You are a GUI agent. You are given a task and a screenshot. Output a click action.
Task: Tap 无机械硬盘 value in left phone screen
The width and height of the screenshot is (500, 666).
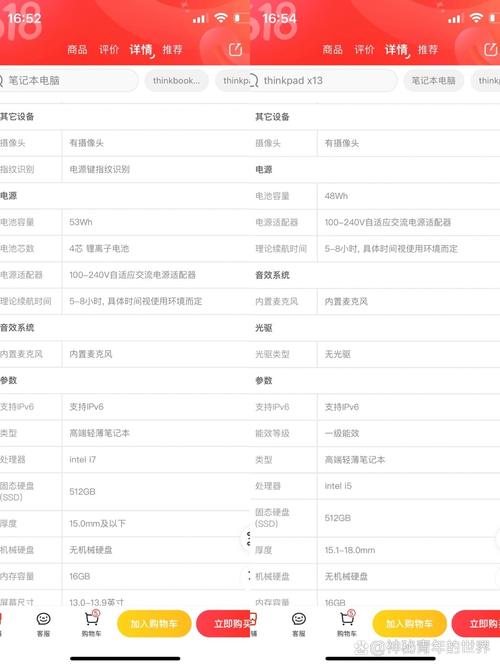91,550
